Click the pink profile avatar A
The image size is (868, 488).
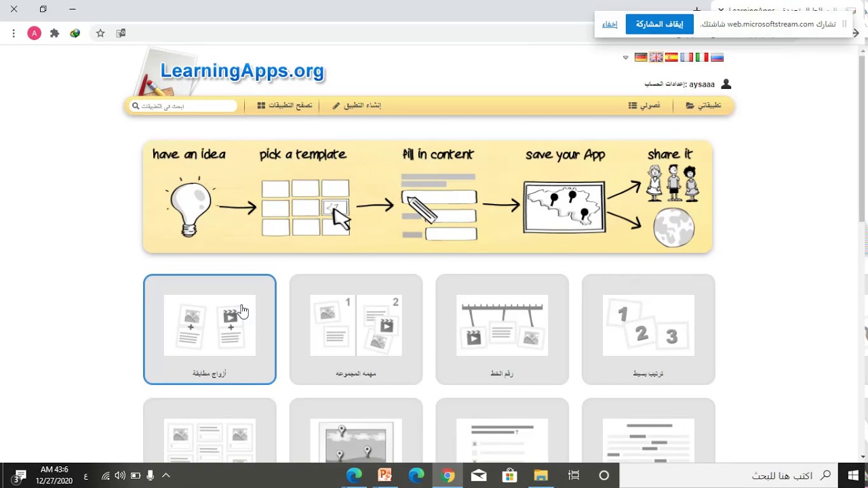point(34,33)
